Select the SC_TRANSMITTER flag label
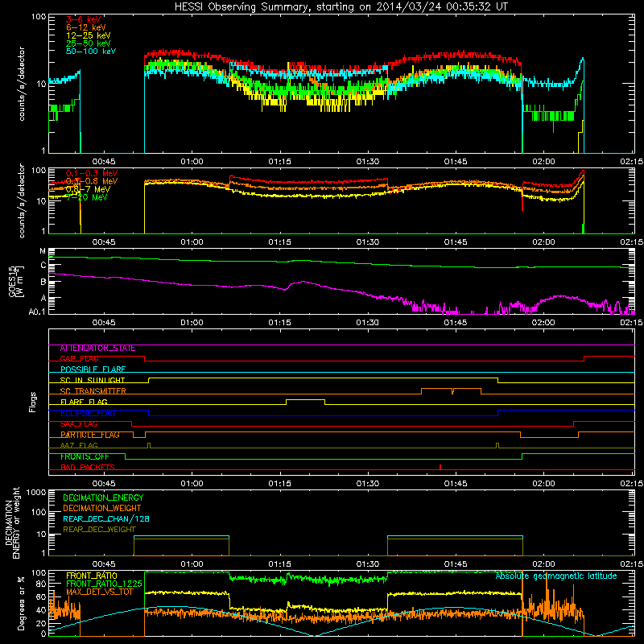The height and width of the screenshot is (644, 644). (93, 391)
